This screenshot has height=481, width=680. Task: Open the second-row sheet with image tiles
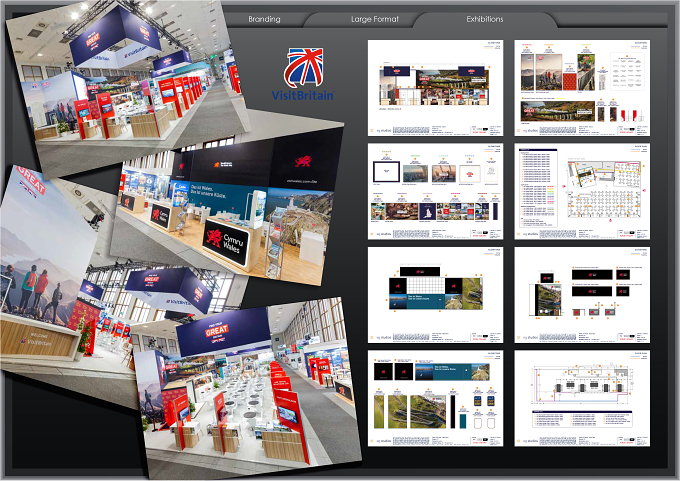pyautogui.click(x=435, y=191)
